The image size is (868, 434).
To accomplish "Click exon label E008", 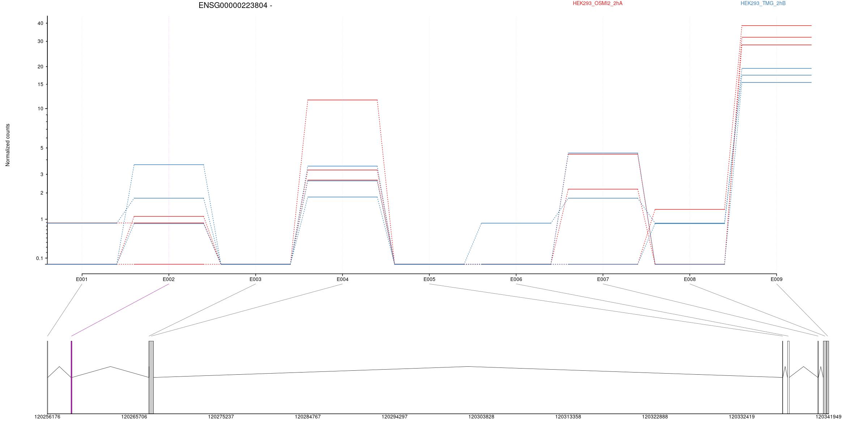I will tap(690, 279).
